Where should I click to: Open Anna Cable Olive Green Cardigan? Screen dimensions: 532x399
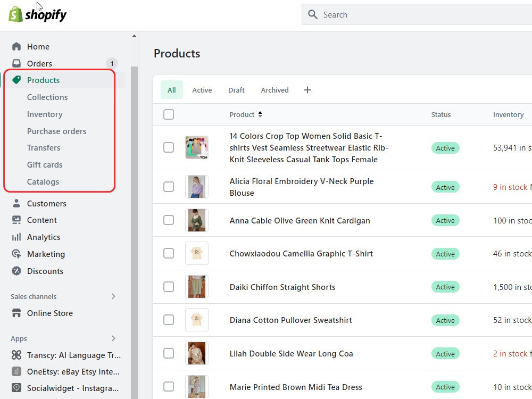[x=300, y=221]
